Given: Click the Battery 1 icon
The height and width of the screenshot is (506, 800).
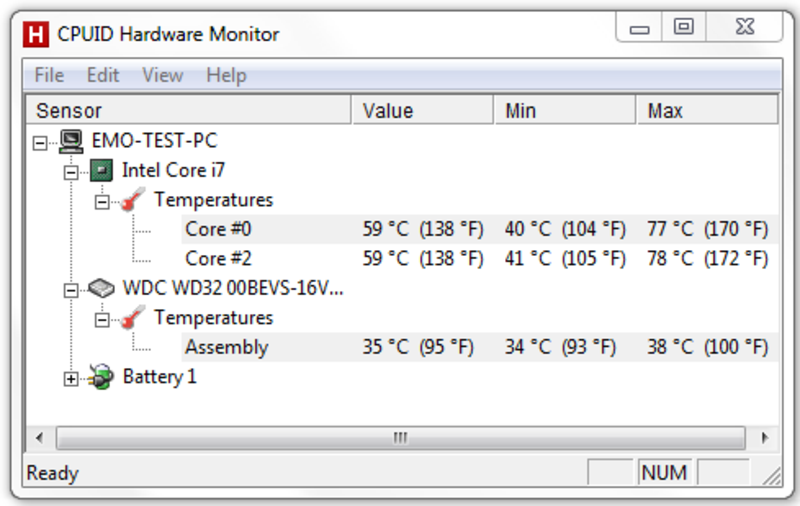Looking at the screenshot, I should pyautogui.click(x=101, y=377).
